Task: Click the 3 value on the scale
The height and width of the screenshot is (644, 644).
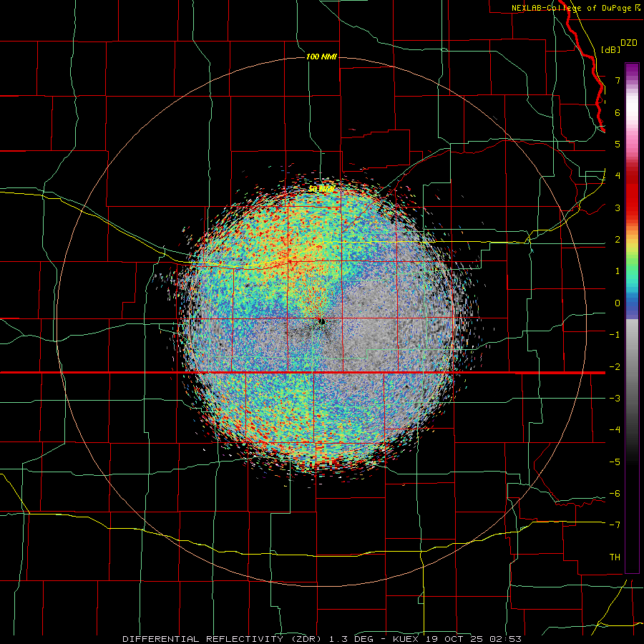Action: (618, 208)
